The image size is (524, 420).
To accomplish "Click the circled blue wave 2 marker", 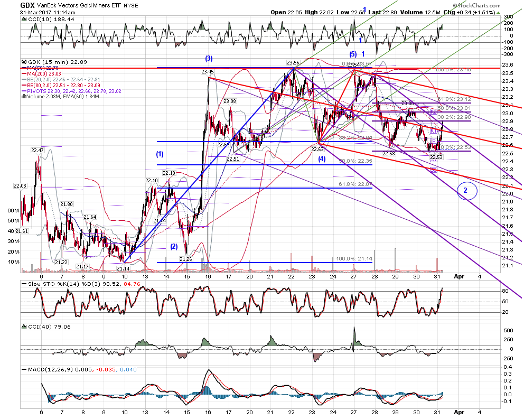I will click(467, 191).
